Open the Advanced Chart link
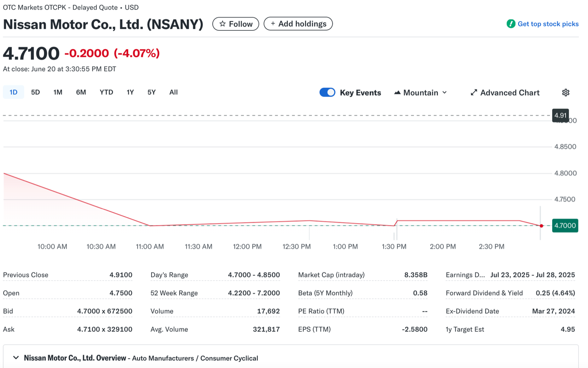The width and height of the screenshot is (588, 368). (x=505, y=92)
